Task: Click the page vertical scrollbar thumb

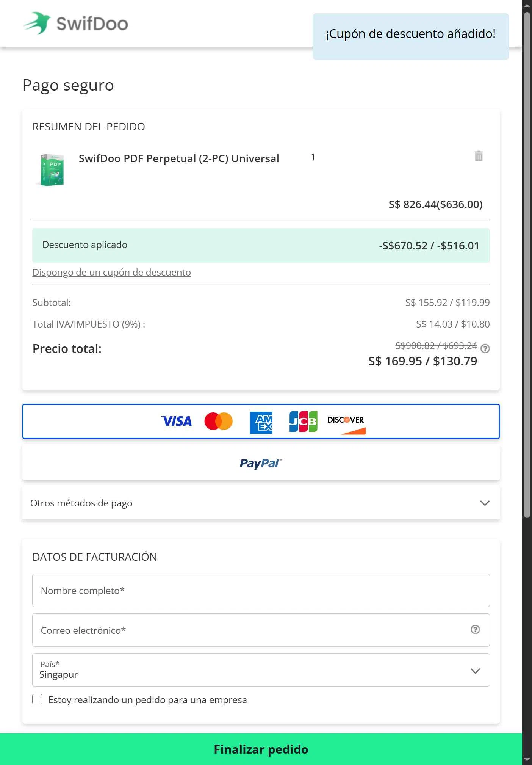Action: pos(527,265)
